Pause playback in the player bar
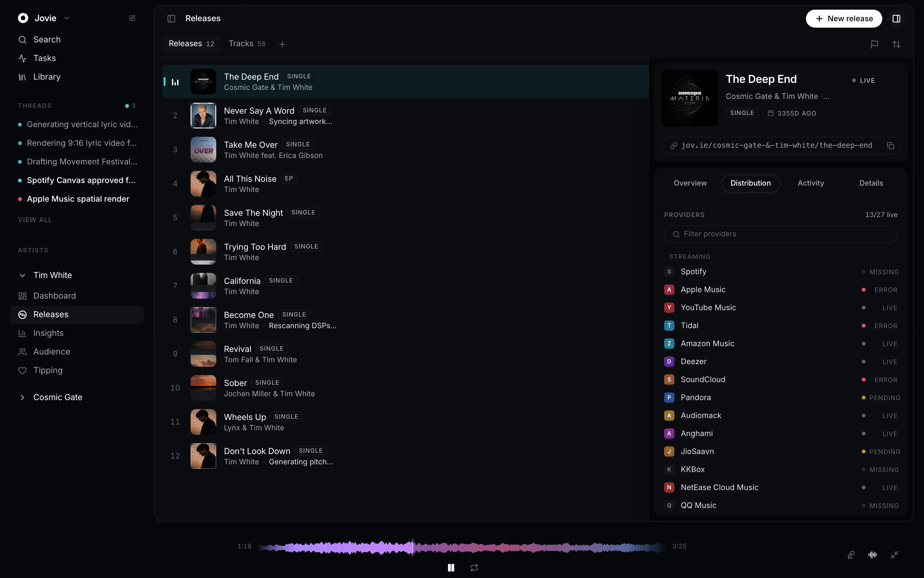The height and width of the screenshot is (578, 924). pos(451,568)
